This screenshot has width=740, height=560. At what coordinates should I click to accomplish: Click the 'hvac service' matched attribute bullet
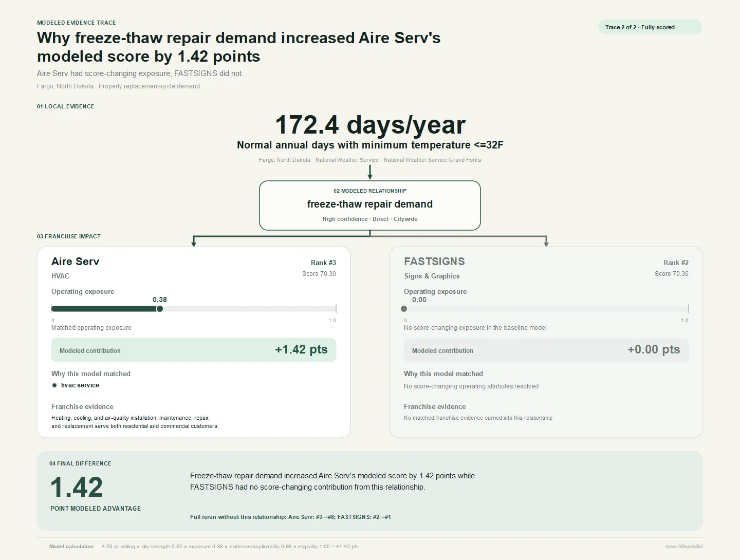coord(76,385)
